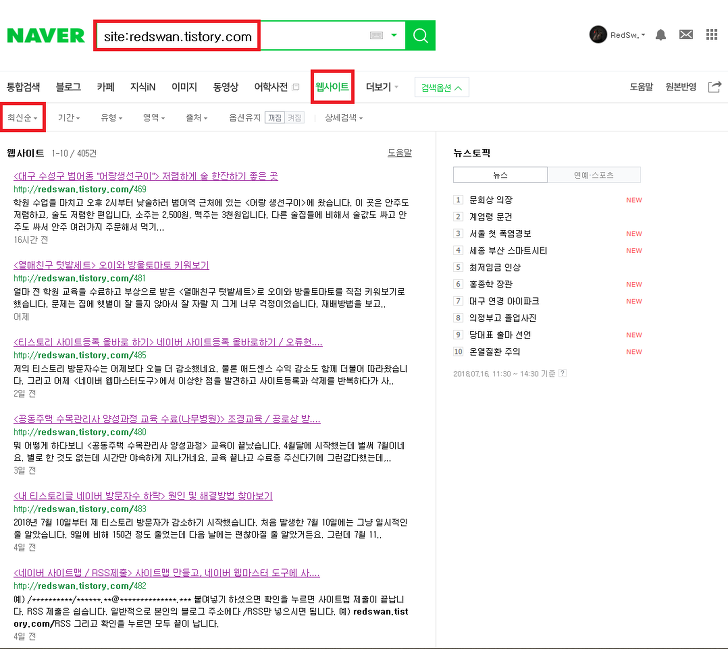
Task: Click the 원본반영 link
Action: 681,87
